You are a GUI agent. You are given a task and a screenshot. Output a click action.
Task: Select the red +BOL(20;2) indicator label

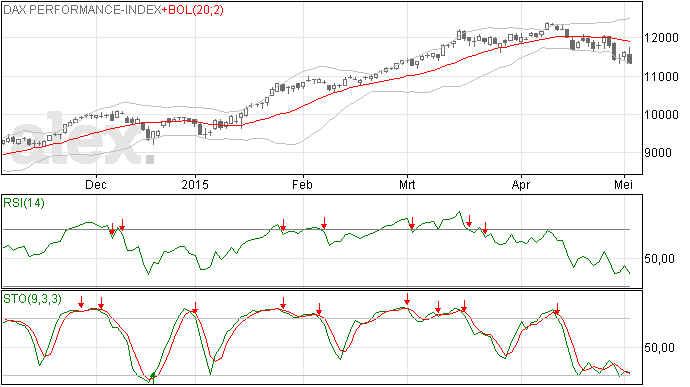pos(193,10)
